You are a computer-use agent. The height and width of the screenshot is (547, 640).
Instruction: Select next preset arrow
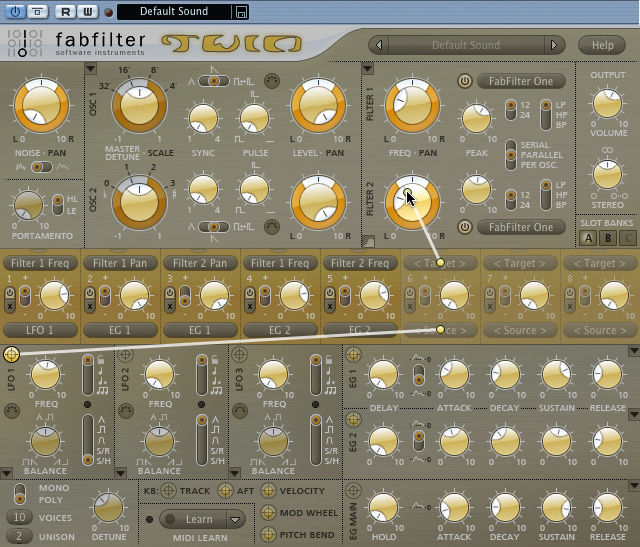coord(554,45)
